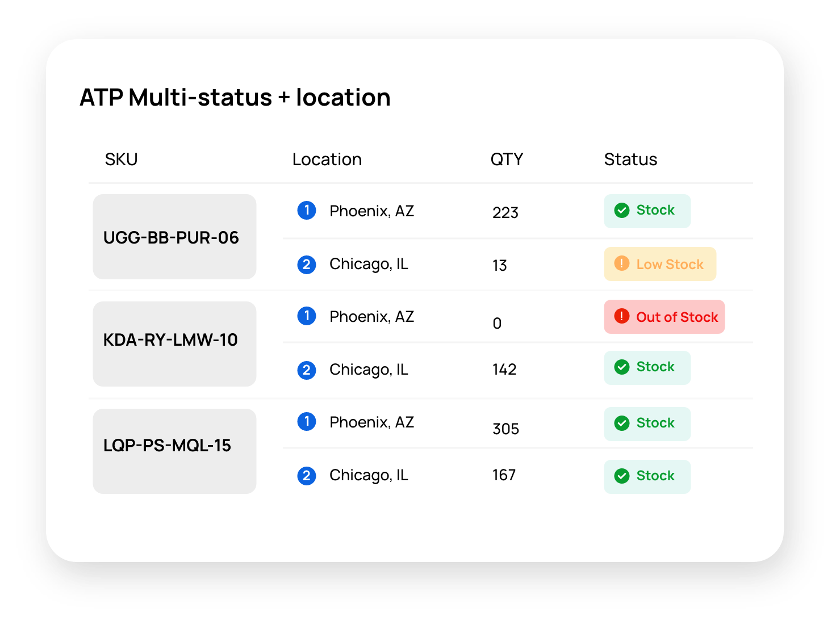The image size is (840, 625).
Task: Click location badge 1 in LQP-PS-MQL-15 row
Action: coord(307,421)
